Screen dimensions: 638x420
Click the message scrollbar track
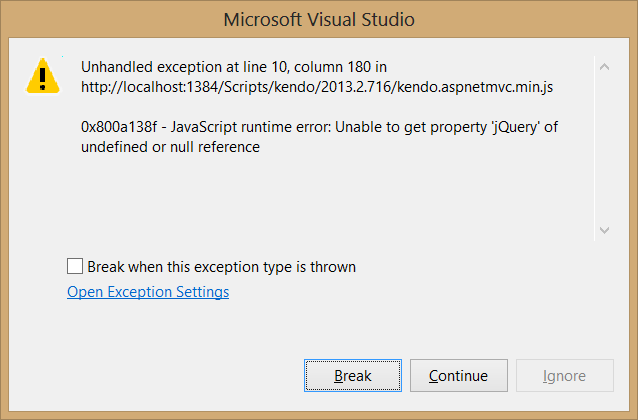pyautogui.click(x=603, y=148)
